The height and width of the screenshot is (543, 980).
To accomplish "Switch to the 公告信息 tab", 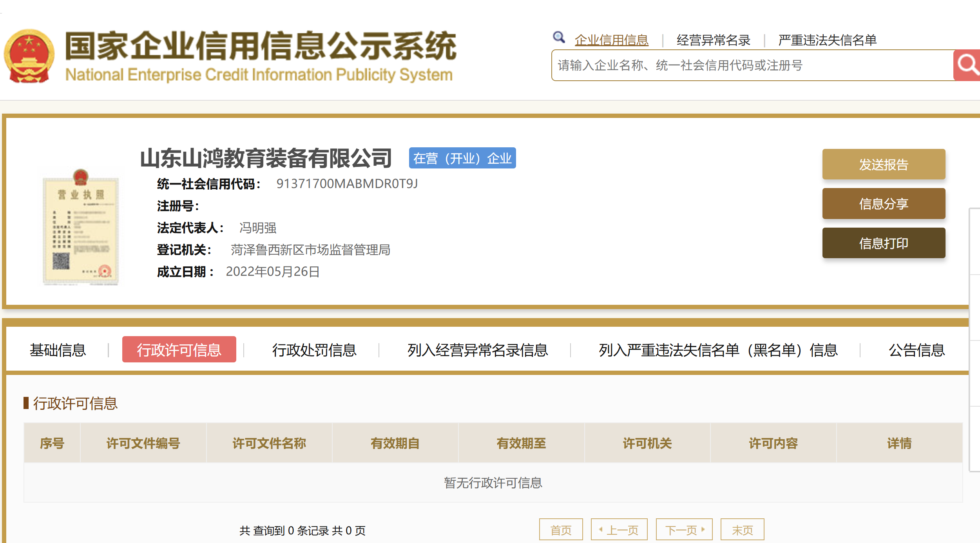I will [916, 349].
